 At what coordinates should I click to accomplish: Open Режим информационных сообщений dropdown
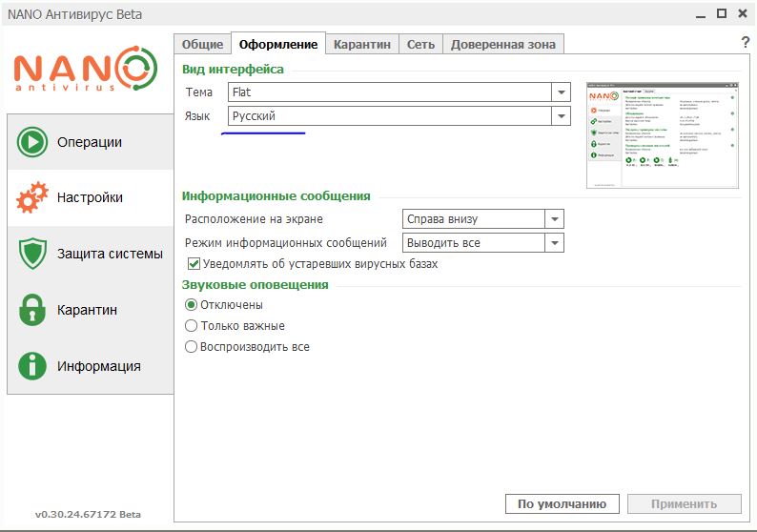click(554, 243)
